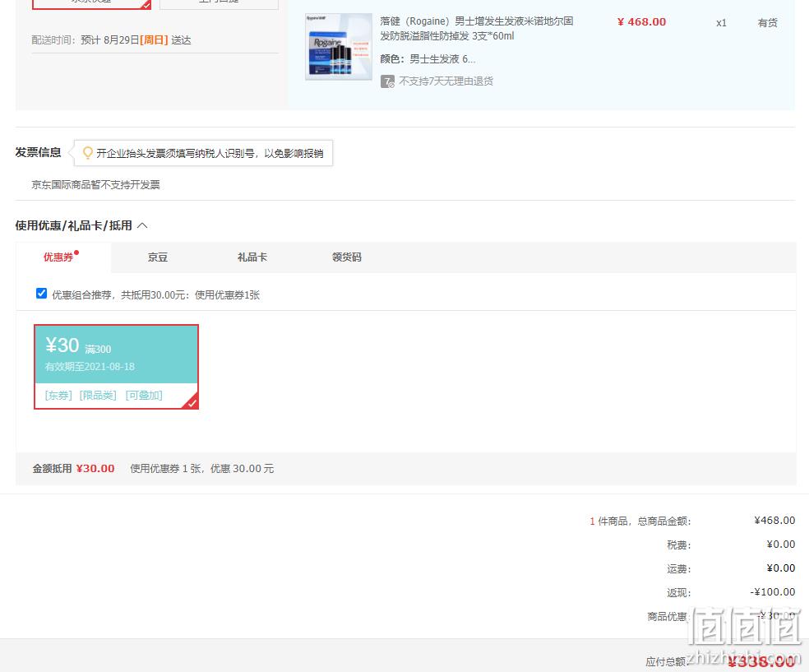Click the 颜色: 男士生发液 attribute text
809x672 pixels.
[428, 59]
